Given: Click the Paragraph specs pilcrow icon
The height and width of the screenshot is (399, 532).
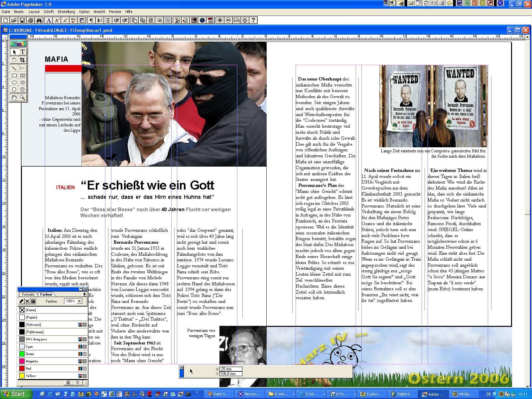Looking at the screenshot, I should point(91,20).
